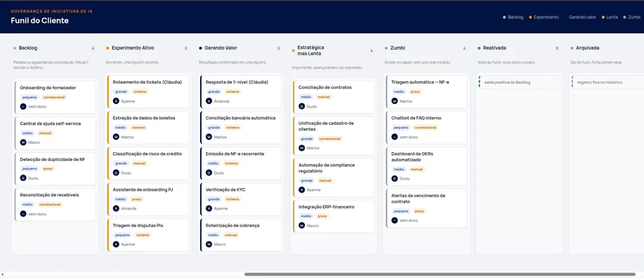
Task: Click the green dot beside Reativada header
Action: pyautogui.click(x=479, y=48)
